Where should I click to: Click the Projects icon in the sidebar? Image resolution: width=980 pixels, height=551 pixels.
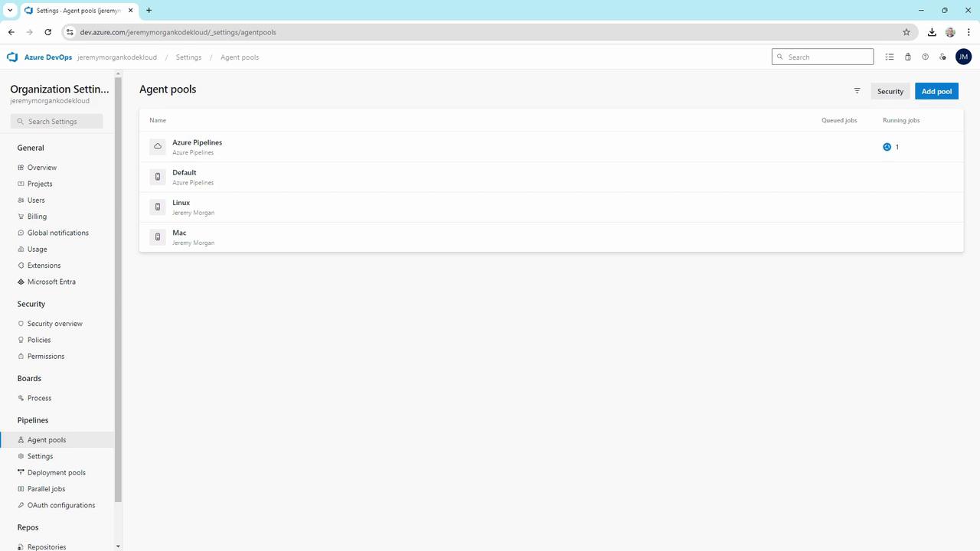(x=21, y=184)
